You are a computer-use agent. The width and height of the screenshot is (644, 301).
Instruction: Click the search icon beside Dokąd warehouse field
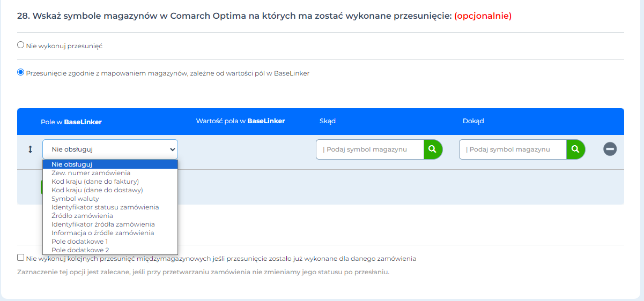[x=575, y=149]
